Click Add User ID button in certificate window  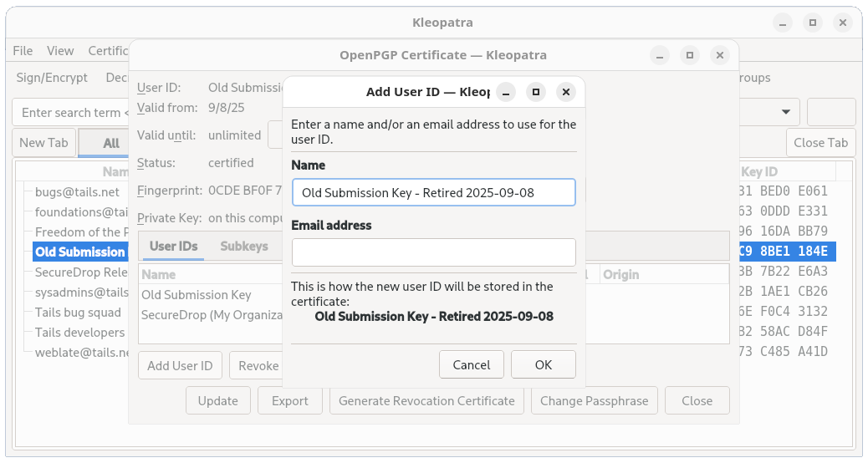pyautogui.click(x=180, y=366)
